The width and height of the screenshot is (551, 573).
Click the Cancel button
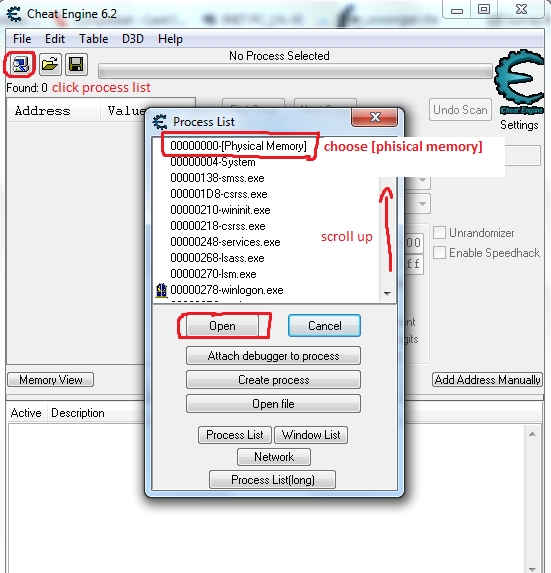point(324,326)
